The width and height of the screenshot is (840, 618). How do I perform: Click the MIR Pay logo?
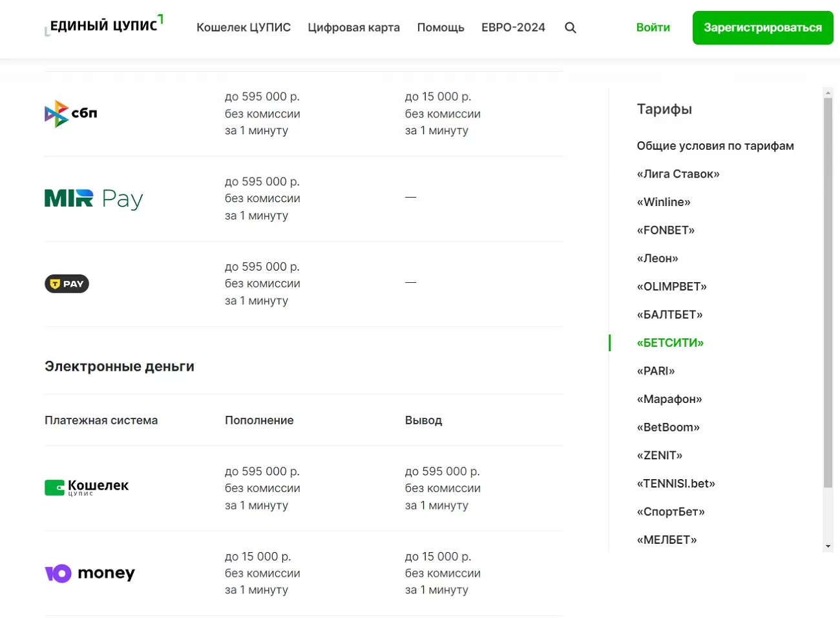click(x=94, y=199)
